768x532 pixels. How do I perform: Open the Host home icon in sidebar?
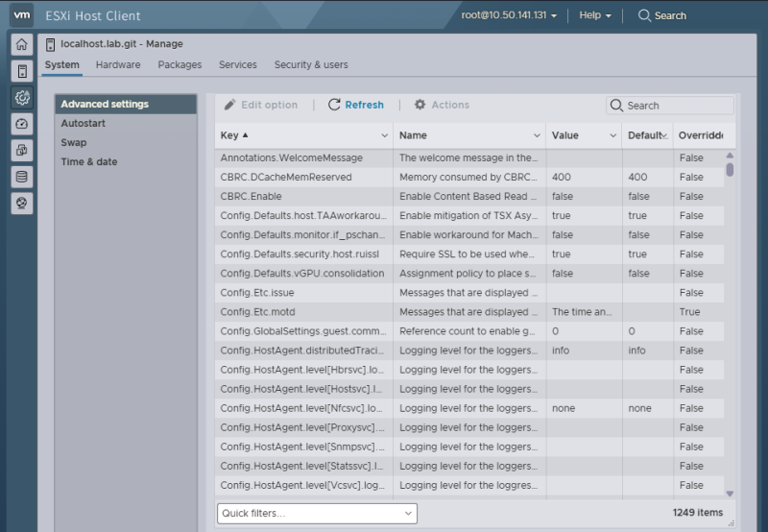click(21, 44)
